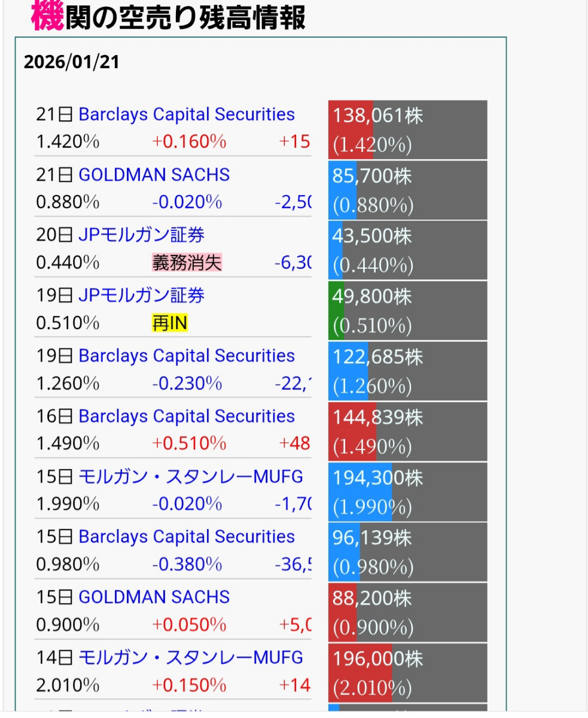The height and width of the screenshot is (718, 588).
Task: Click the 2026/01/21 date heading
Action: (x=72, y=62)
